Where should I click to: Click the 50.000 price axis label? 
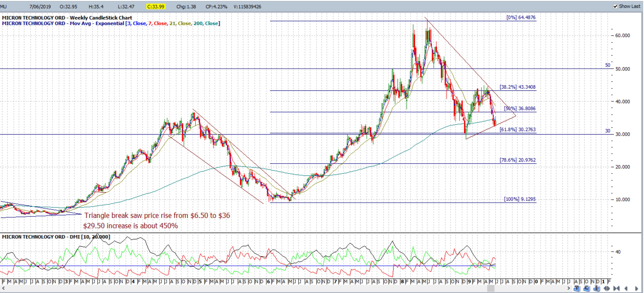click(623, 69)
